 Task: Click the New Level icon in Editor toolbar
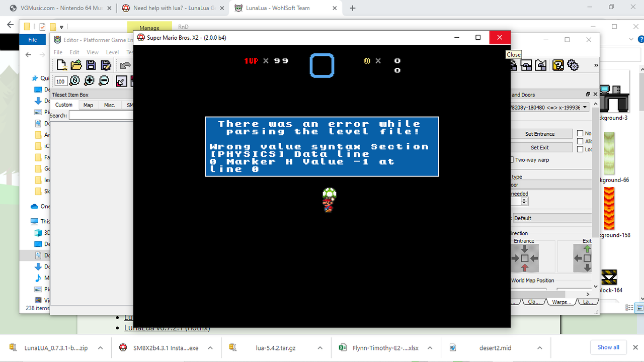click(61, 65)
